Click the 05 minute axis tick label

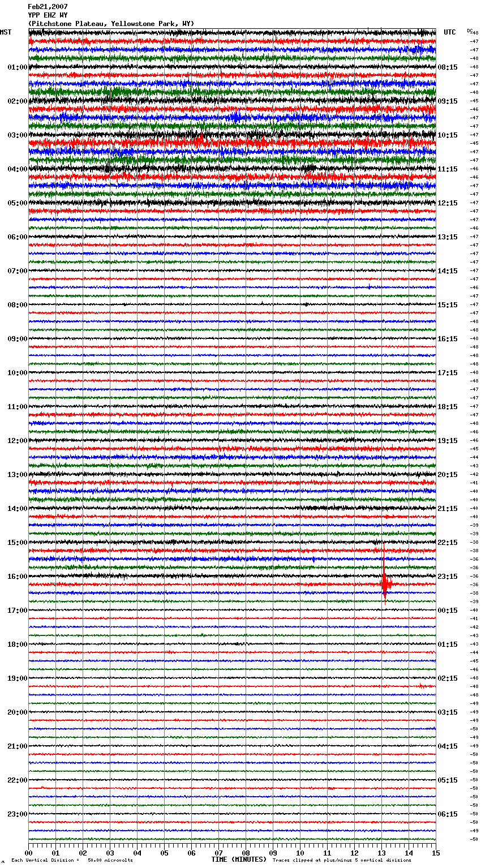click(164, 853)
